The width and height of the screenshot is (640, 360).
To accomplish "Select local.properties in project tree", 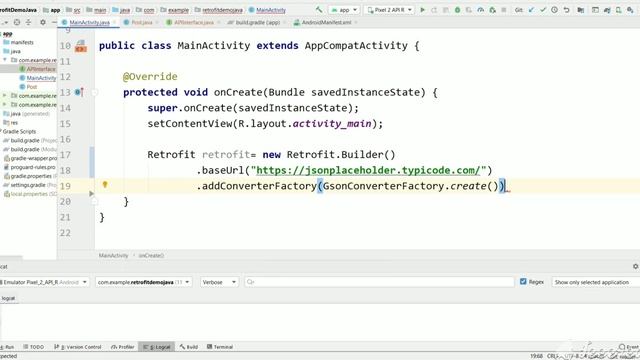I will [31, 194].
